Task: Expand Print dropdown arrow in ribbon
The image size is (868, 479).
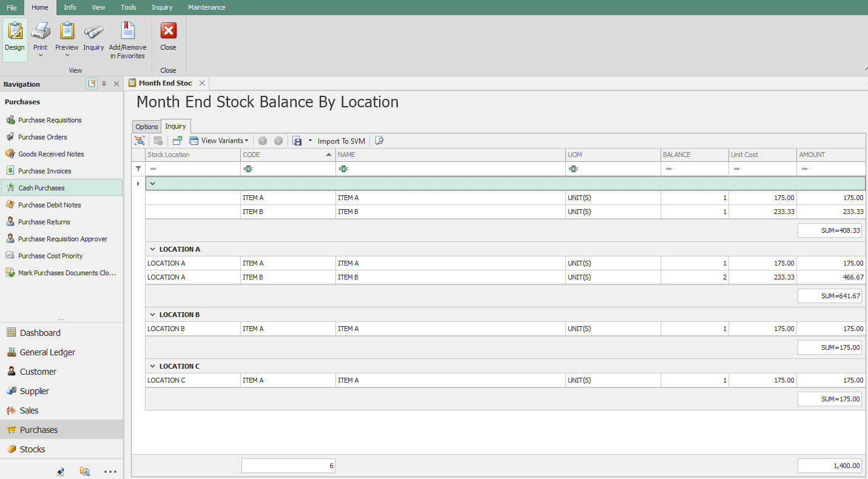Action: coord(41,55)
